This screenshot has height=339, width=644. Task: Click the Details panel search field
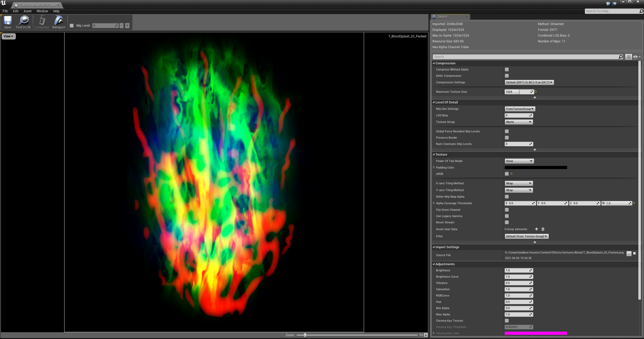pyautogui.click(x=525, y=57)
